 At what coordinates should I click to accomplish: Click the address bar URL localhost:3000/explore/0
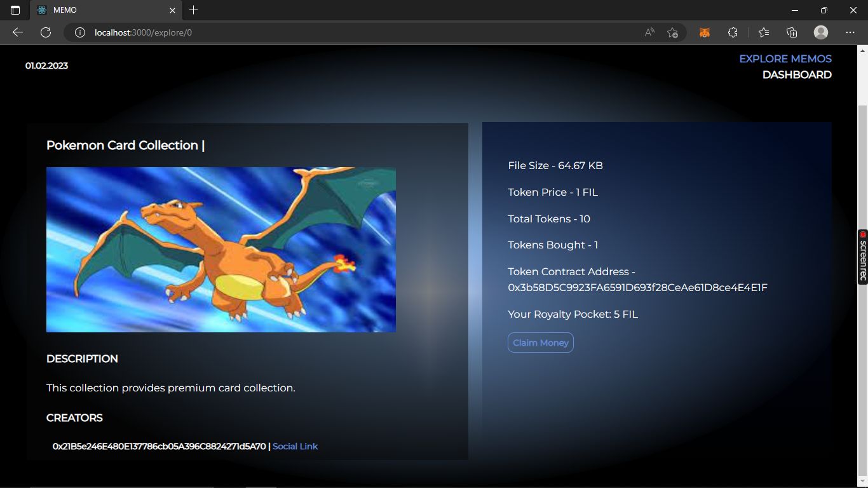143,32
